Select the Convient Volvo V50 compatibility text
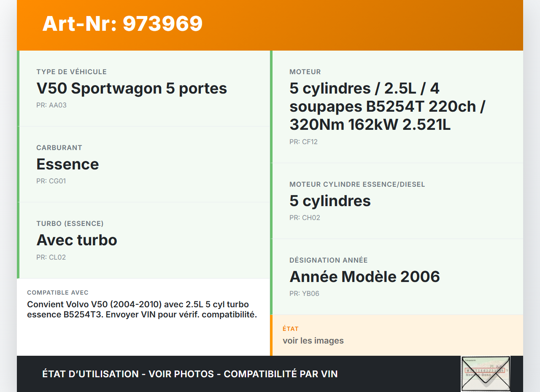The height and width of the screenshot is (392, 540). click(x=142, y=309)
